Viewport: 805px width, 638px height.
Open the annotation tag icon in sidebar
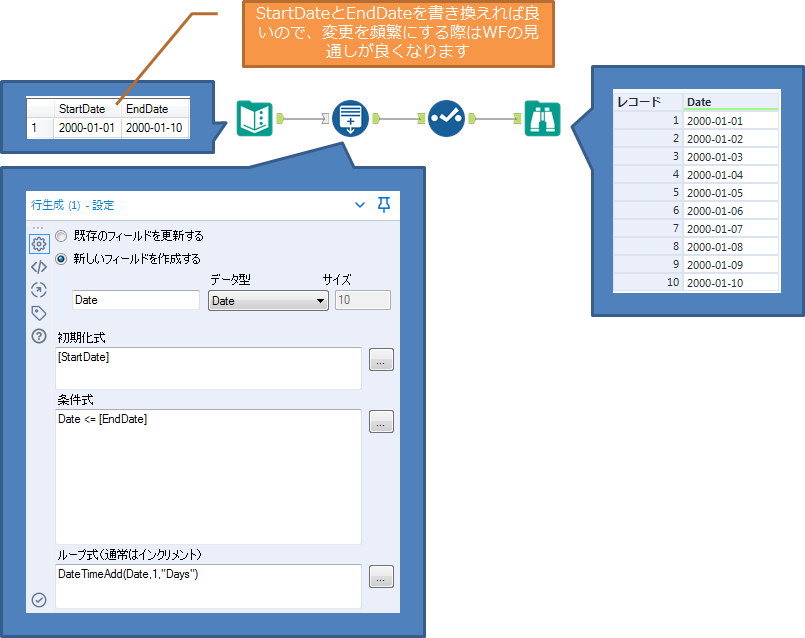(39, 313)
